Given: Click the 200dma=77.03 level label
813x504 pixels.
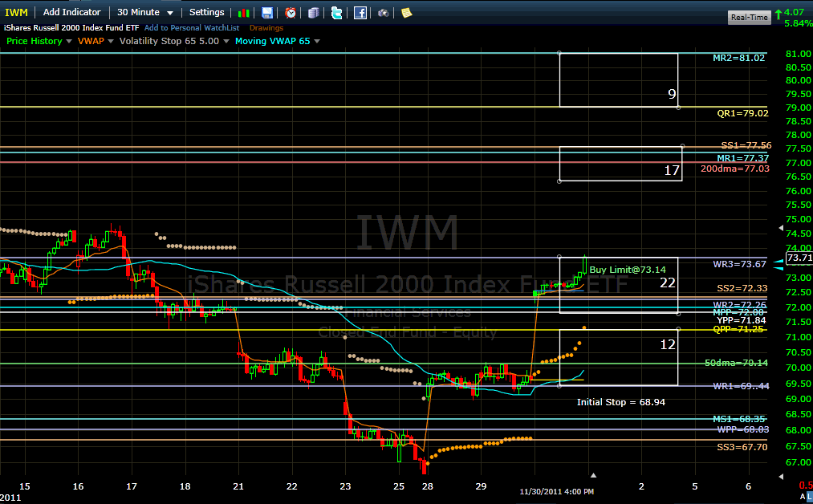Looking at the screenshot, I should pyautogui.click(x=734, y=169).
